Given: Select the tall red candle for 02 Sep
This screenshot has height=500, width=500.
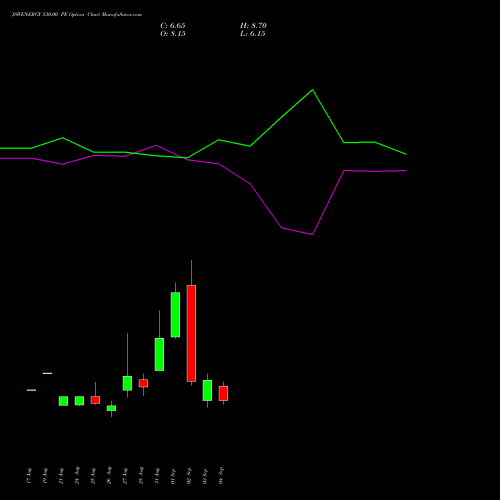Looking at the screenshot, I should [191, 333].
